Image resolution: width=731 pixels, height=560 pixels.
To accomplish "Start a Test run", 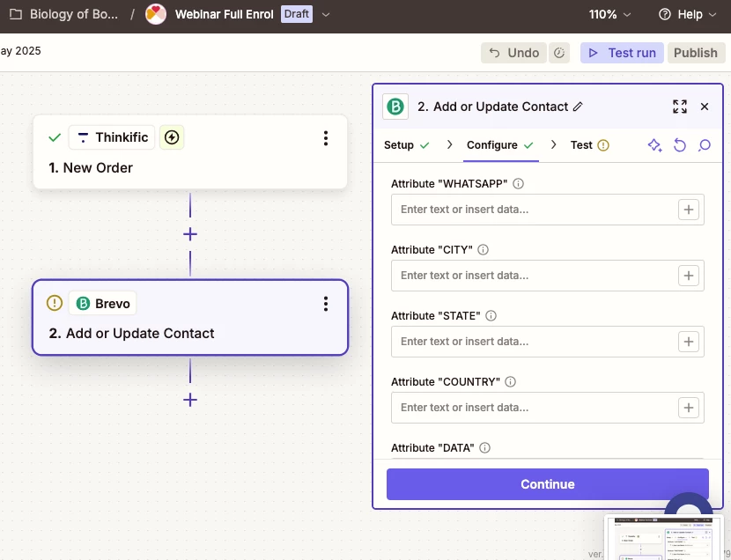I will [x=622, y=53].
